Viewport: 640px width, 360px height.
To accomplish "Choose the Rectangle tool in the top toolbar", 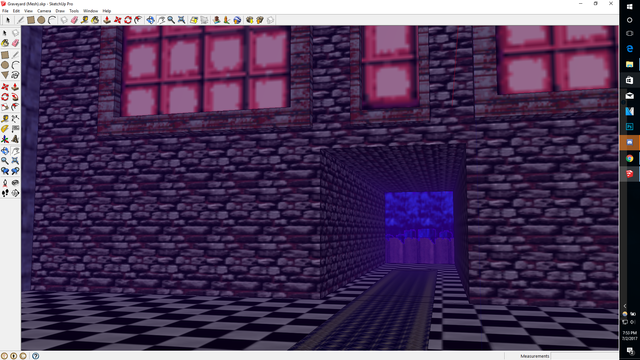I will pyautogui.click(x=31, y=20).
